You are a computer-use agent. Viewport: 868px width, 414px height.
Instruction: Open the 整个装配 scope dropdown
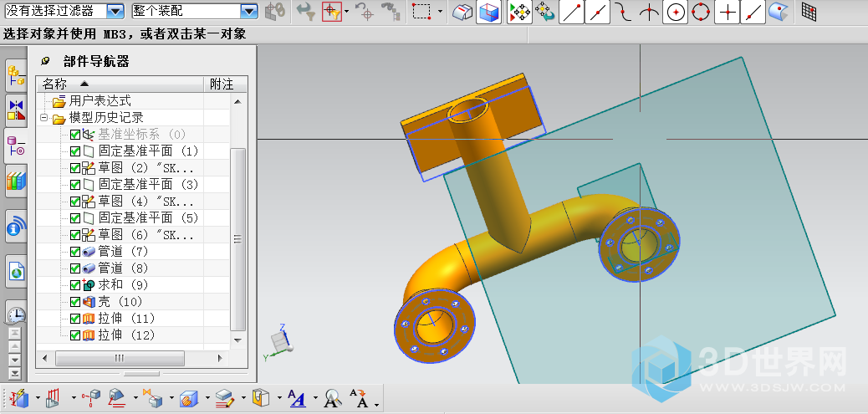tap(248, 12)
